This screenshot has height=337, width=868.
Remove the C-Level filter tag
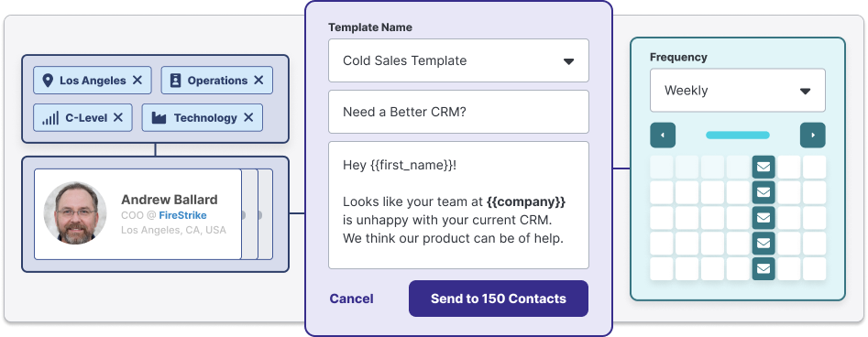[x=118, y=117]
